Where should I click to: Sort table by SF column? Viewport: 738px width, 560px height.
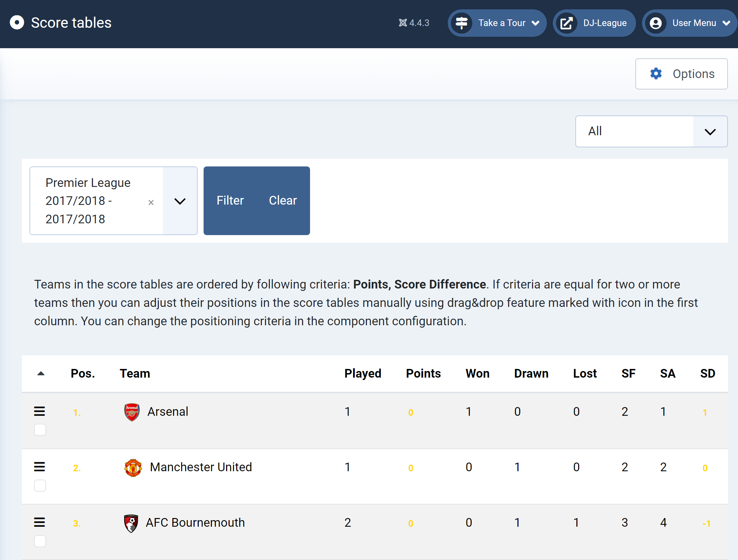click(628, 373)
